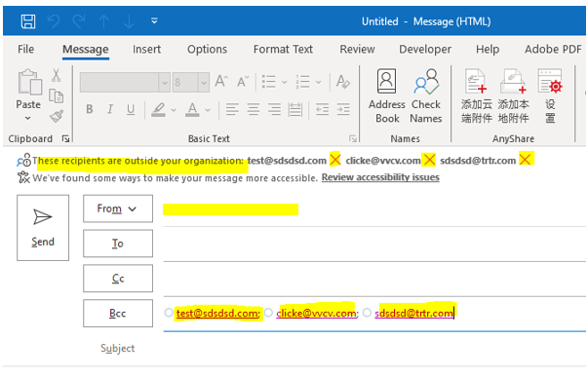The width and height of the screenshot is (588, 377).
Task: Shrink font size with smaller A icon
Action: (243, 81)
